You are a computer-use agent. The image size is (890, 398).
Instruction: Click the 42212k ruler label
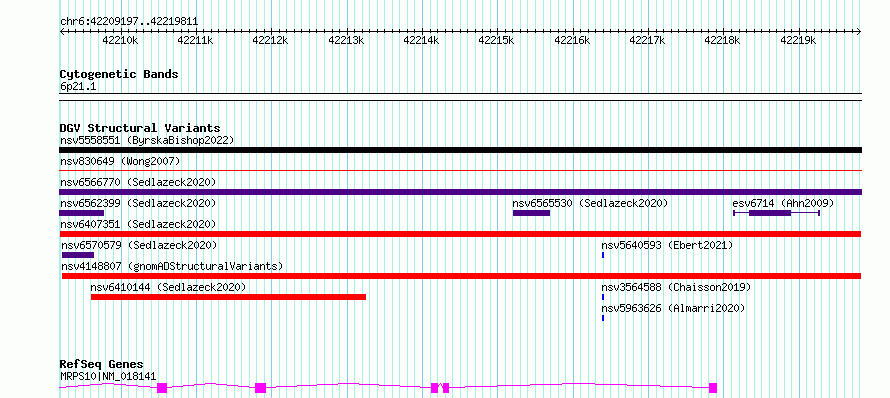coord(270,40)
